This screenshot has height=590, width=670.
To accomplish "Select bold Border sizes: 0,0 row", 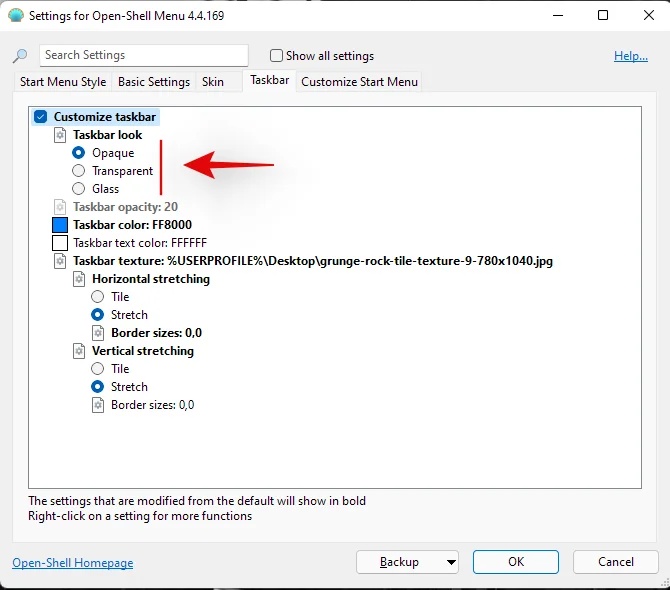I will click(x=156, y=333).
